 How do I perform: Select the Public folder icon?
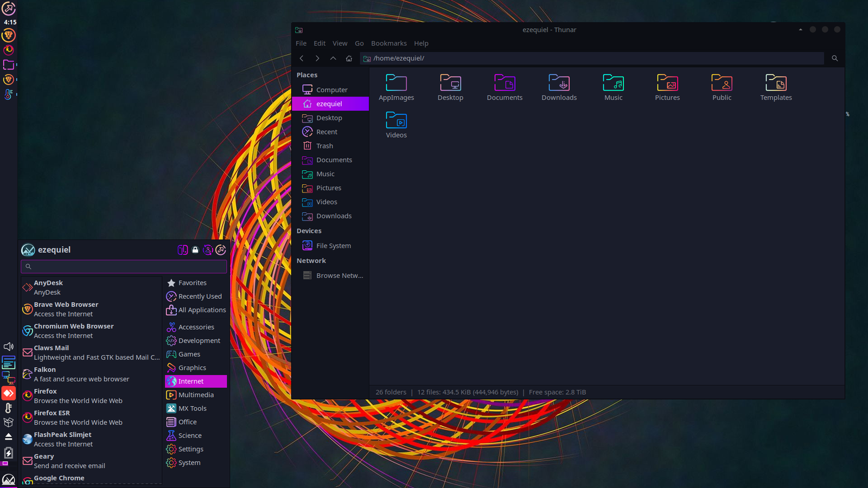tap(722, 87)
